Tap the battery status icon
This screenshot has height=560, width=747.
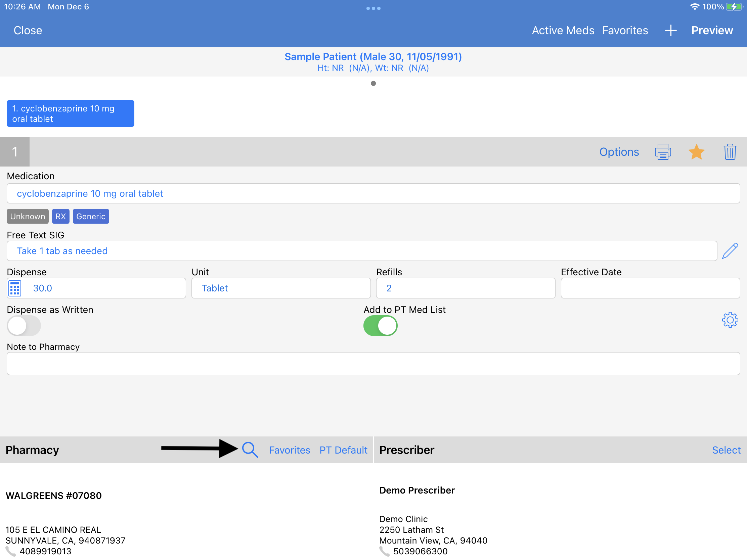[x=734, y=7]
